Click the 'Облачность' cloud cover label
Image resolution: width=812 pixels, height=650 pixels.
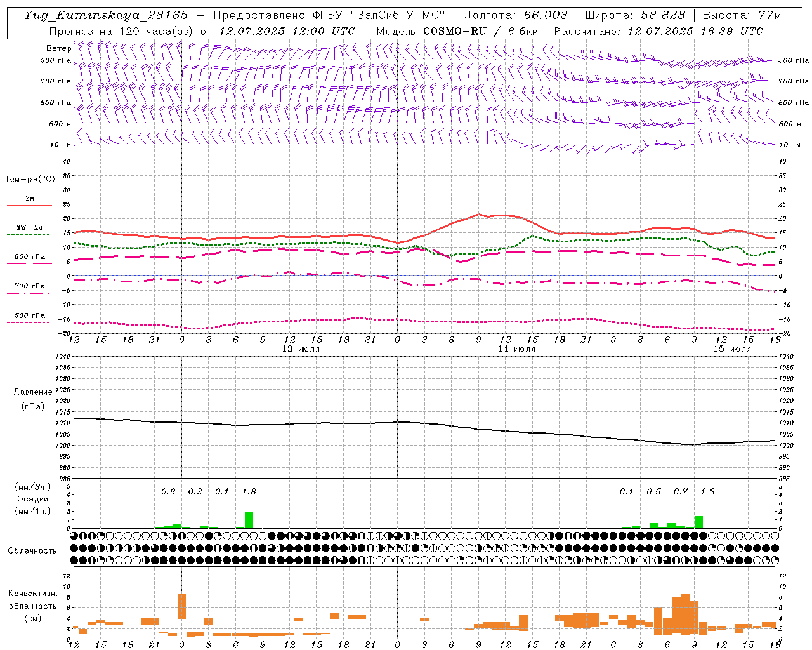32,550
